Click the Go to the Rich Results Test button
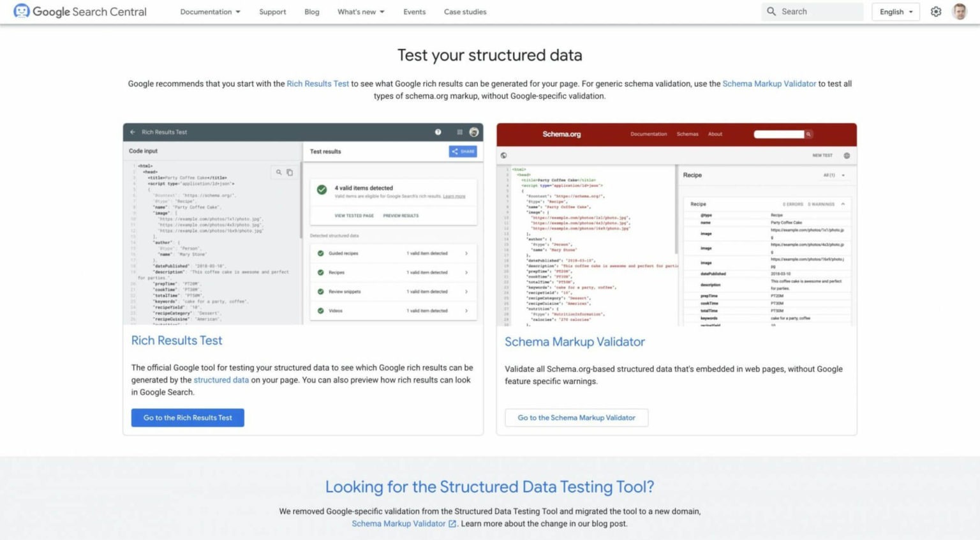980x540 pixels. pyautogui.click(x=187, y=417)
